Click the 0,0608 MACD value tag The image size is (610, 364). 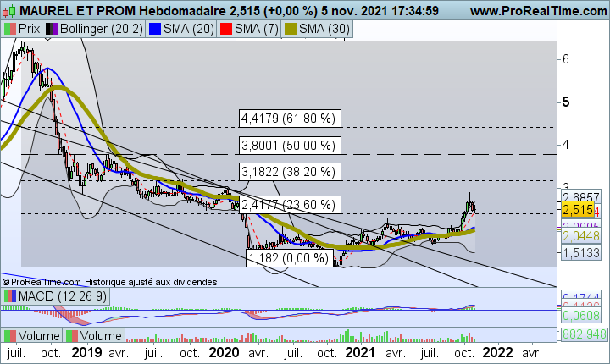(x=581, y=316)
